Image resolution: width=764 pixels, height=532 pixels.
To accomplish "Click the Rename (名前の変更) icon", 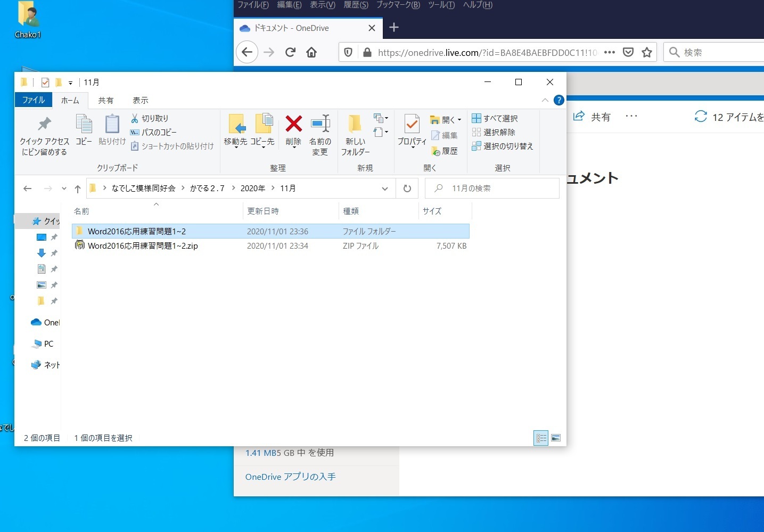I will (x=320, y=125).
